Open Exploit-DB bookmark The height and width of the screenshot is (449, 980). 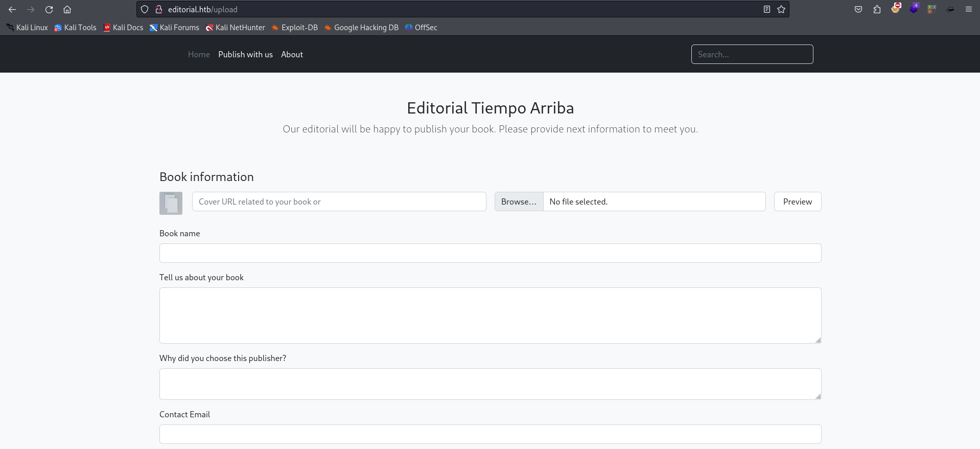pos(294,28)
